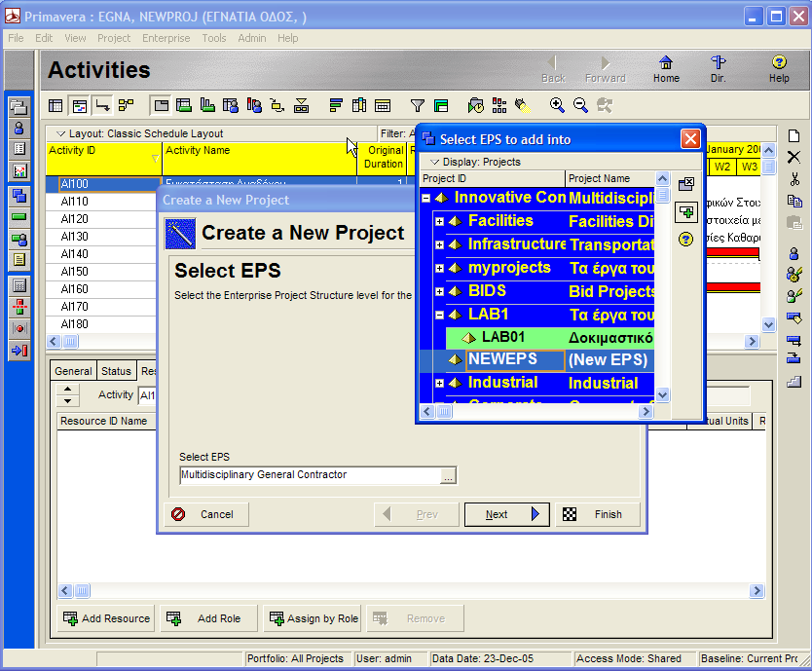Click the Cut scissors icon on right toolbar

pos(794,179)
